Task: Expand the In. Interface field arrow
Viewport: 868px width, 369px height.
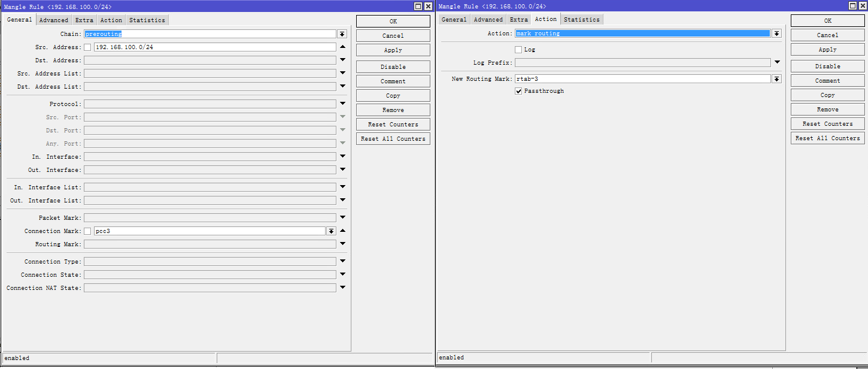Action: point(342,156)
